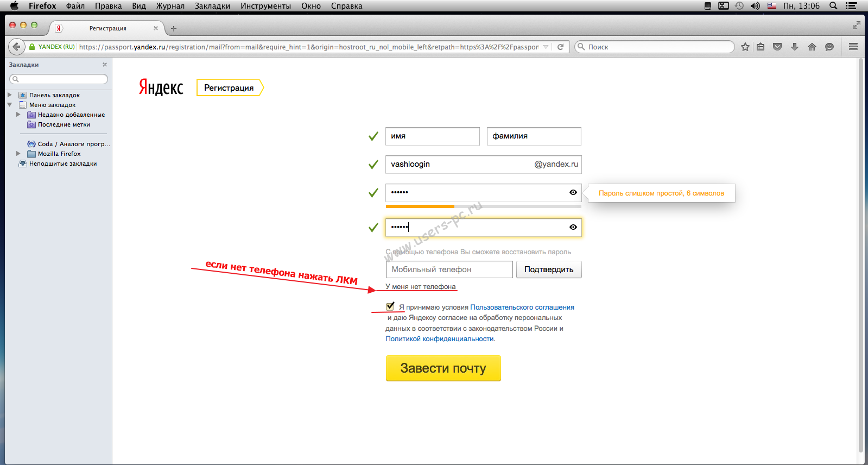Open the Журнал menu
Viewport: 868px width, 465px height.
tap(170, 6)
